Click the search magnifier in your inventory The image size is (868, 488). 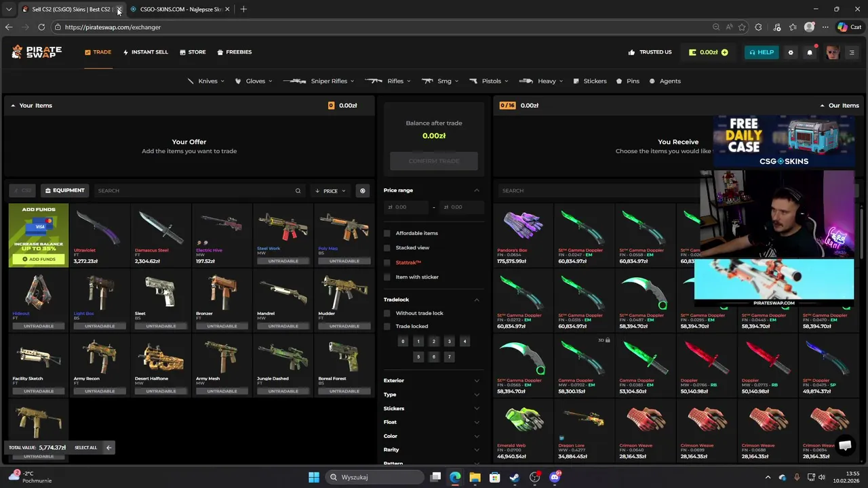point(298,190)
